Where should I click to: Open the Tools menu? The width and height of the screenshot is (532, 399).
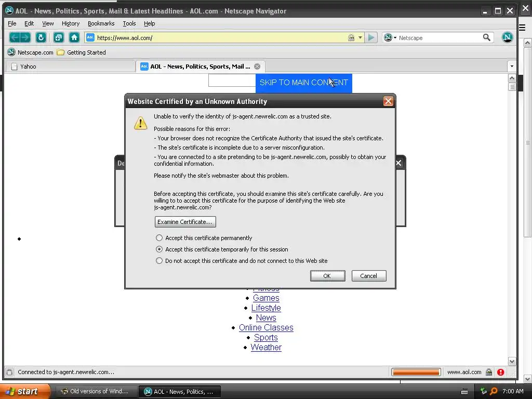[x=129, y=23]
